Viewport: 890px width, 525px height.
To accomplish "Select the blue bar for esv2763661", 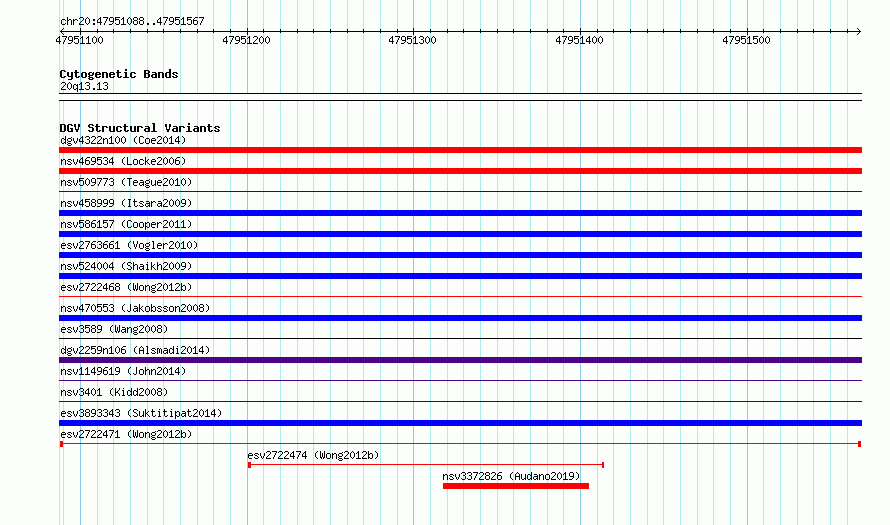I will 460,255.
